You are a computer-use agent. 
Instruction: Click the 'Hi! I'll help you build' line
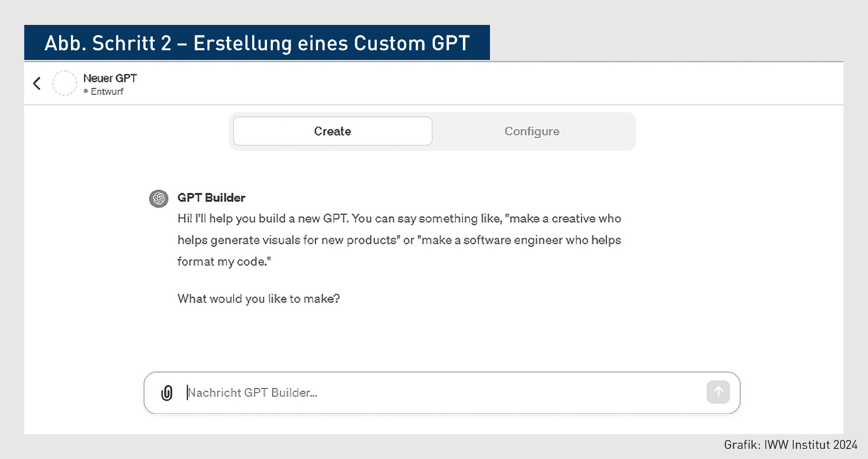coord(399,219)
